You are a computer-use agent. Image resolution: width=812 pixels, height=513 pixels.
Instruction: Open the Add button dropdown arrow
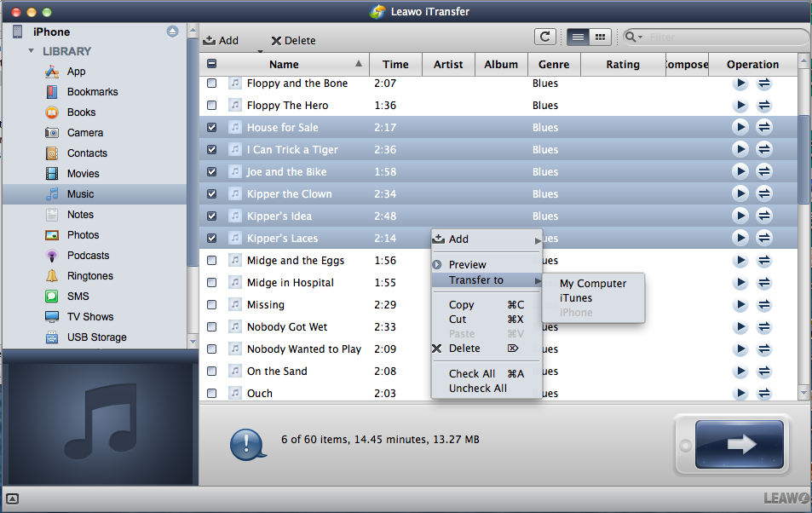tap(259, 51)
